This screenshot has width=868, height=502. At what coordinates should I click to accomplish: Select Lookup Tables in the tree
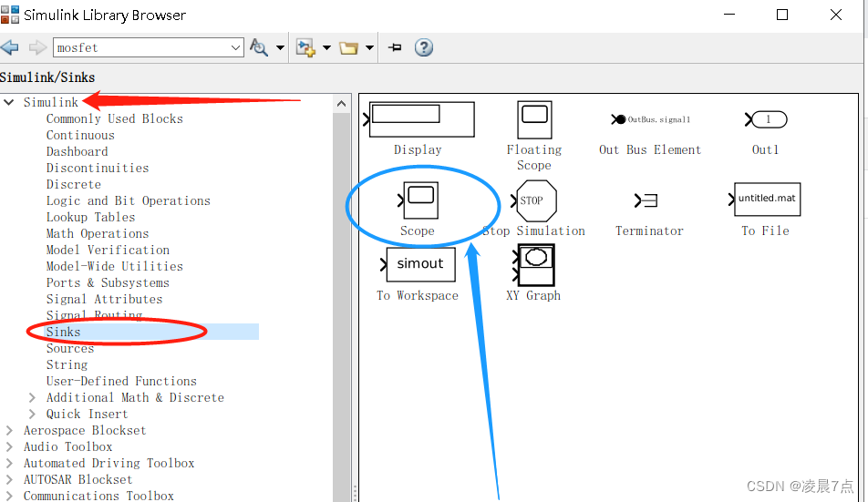click(91, 217)
